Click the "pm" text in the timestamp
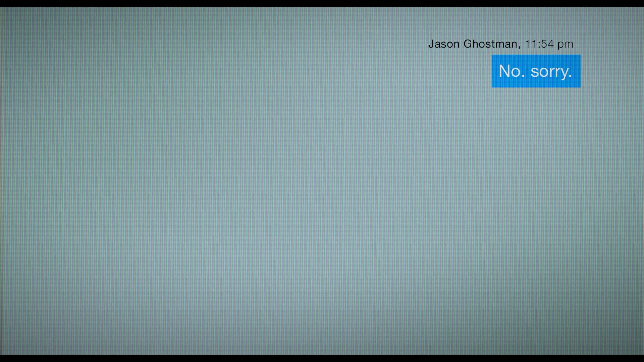This screenshot has width=644, height=362. tap(566, 45)
